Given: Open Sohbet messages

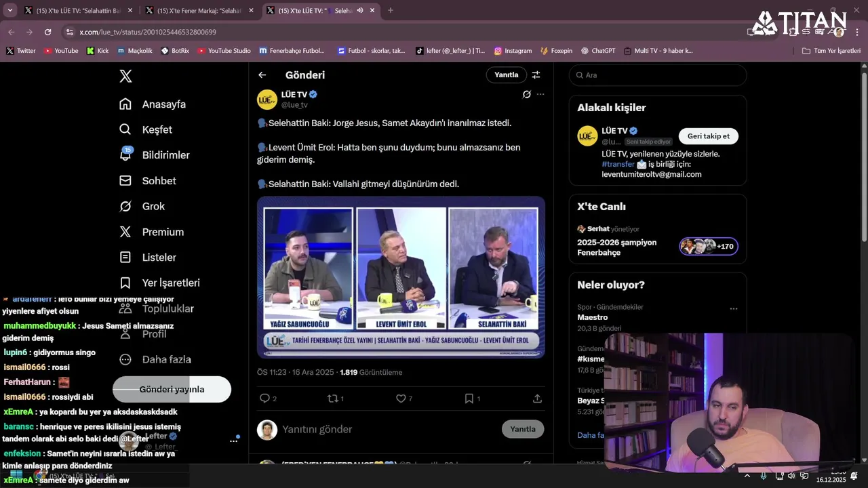Looking at the screenshot, I should 148,181.
